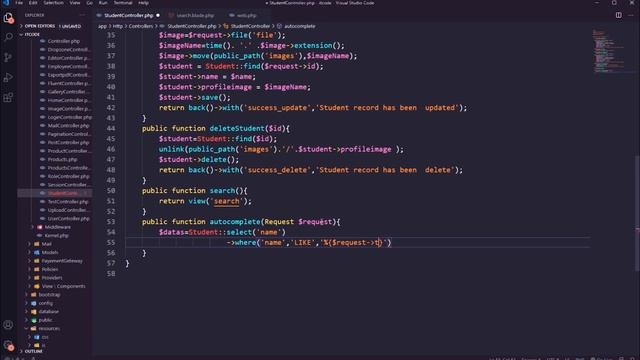Click the public folder icon
This screenshot has height=360, width=640.
click(34, 320)
